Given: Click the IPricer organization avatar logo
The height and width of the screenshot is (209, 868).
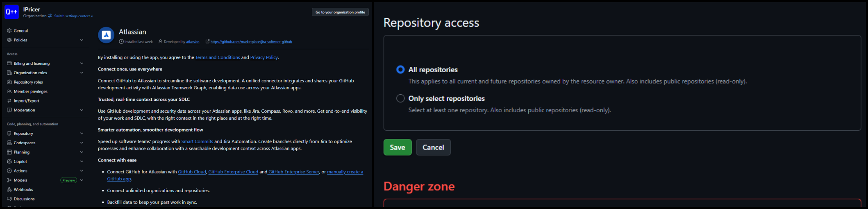Looking at the screenshot, I should (11, 12).
